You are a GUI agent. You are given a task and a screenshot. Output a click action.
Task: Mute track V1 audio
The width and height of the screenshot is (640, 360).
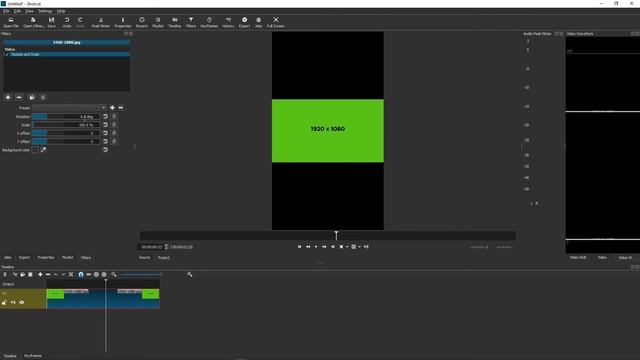[13, 302]
